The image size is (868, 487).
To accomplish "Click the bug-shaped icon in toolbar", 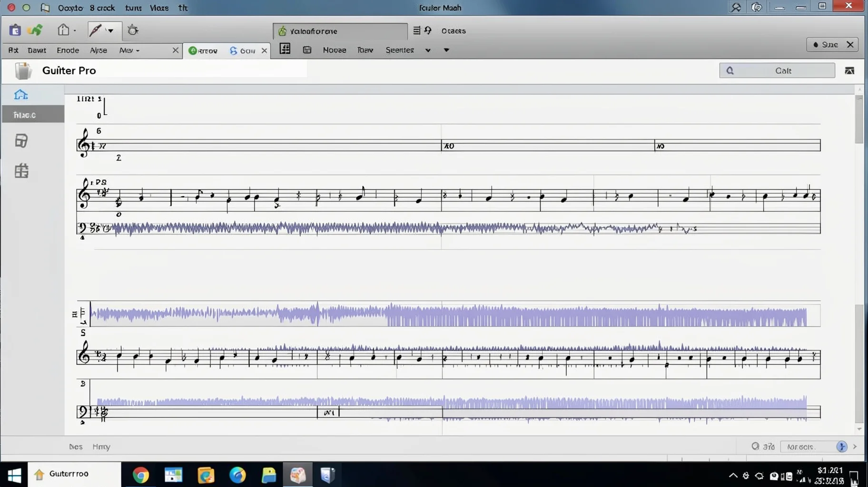I will [133, 30].
